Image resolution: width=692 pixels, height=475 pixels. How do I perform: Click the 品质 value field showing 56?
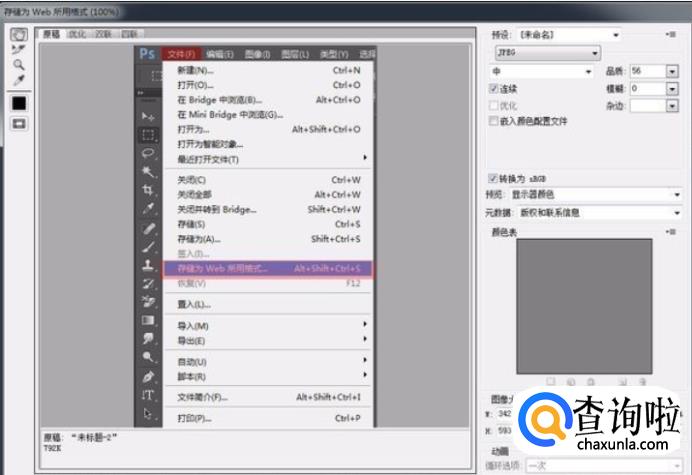click(x=647, y=71)
